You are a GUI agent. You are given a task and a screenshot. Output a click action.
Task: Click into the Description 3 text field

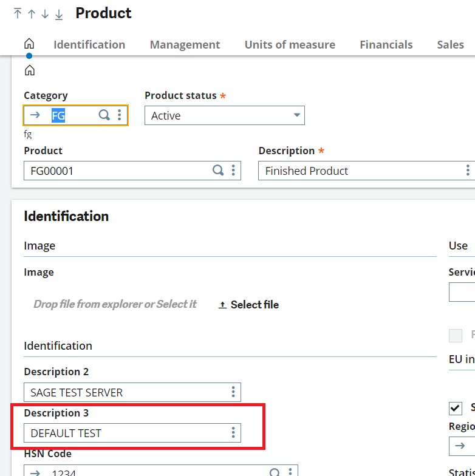[125, 433]
